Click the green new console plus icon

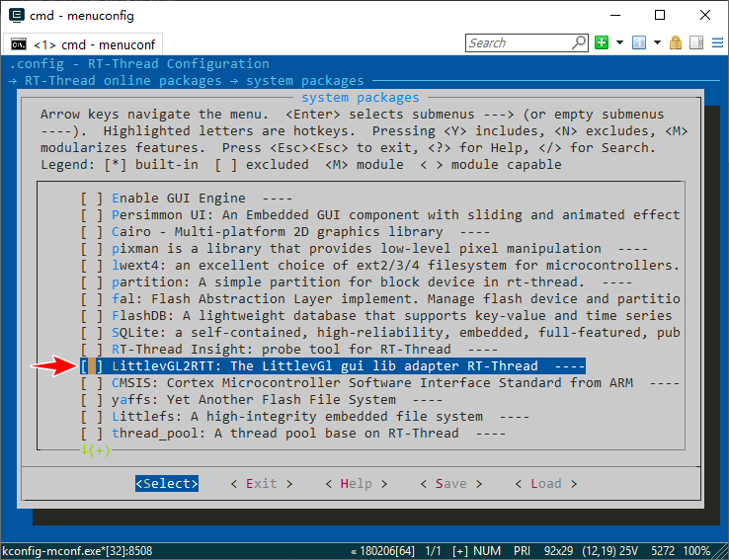pos(602,42)
